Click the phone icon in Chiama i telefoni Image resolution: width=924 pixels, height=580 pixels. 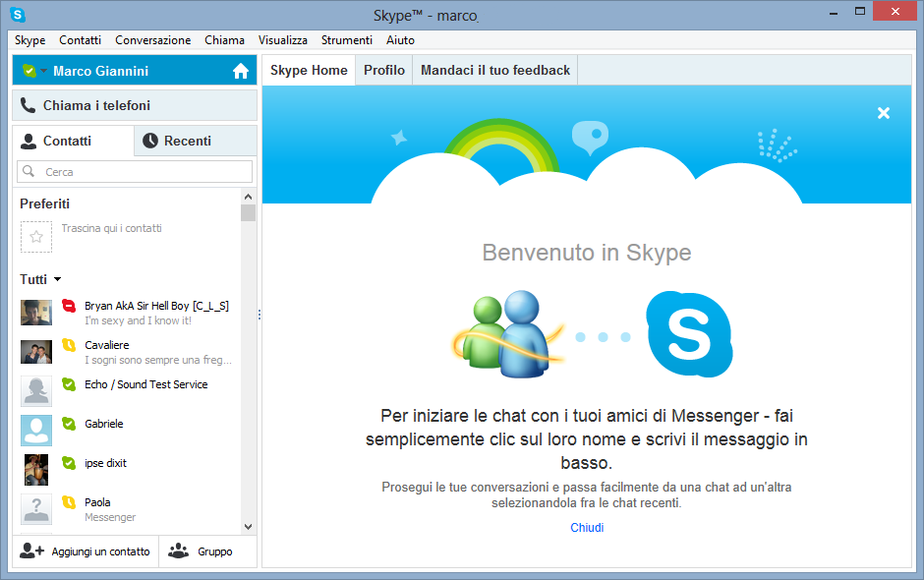click(x=28, y=105)
